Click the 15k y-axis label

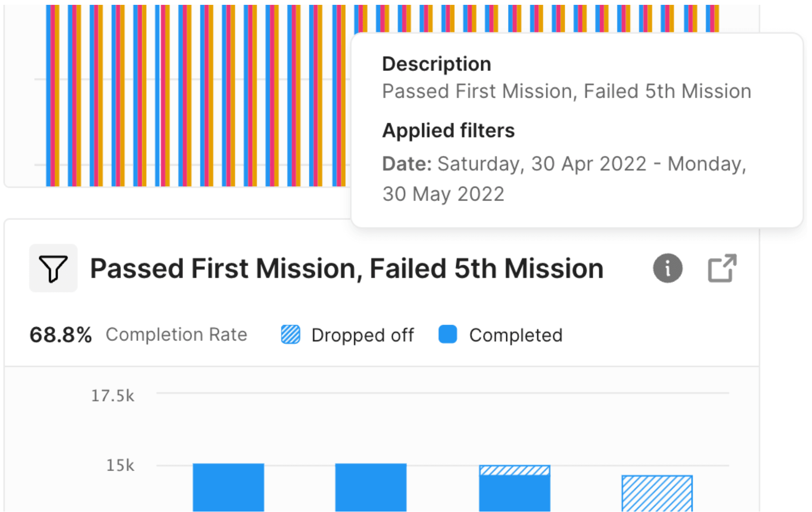coord(120,465)
